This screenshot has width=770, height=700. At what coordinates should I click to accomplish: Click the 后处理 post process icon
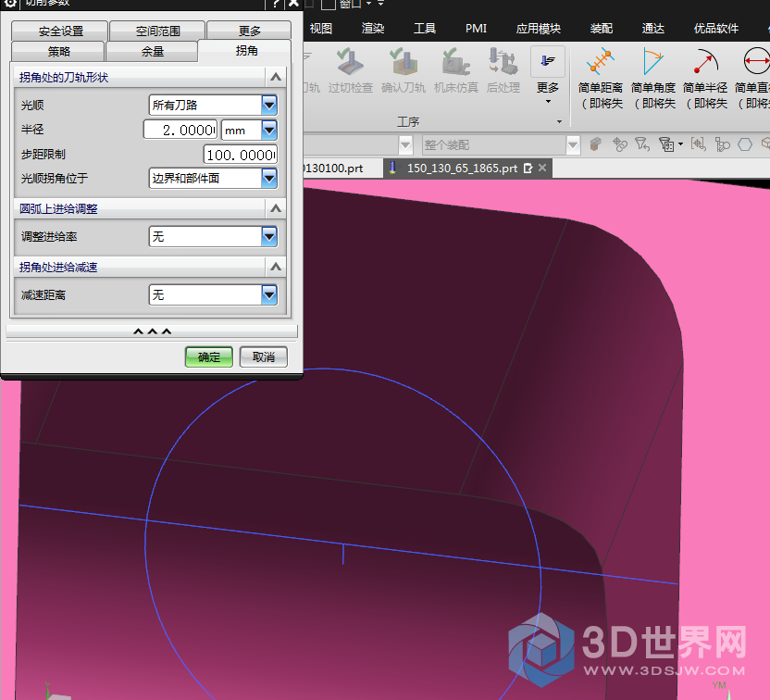[x=503, y=61]
